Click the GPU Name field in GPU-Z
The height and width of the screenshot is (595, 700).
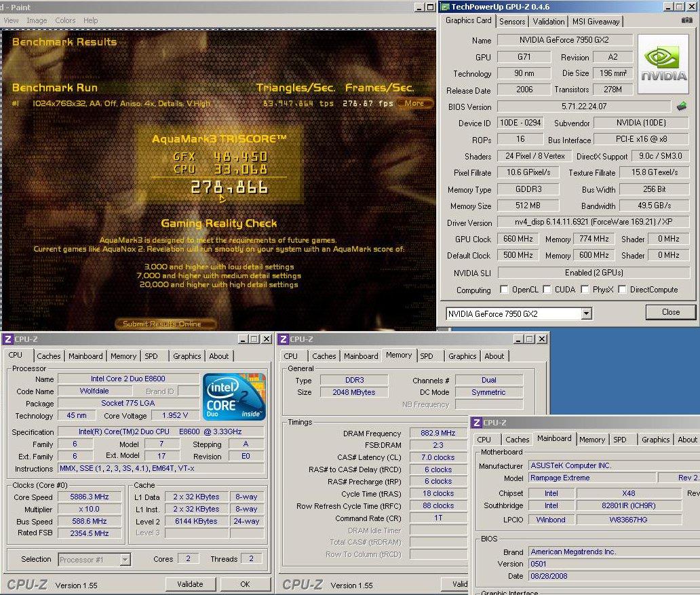564,40
